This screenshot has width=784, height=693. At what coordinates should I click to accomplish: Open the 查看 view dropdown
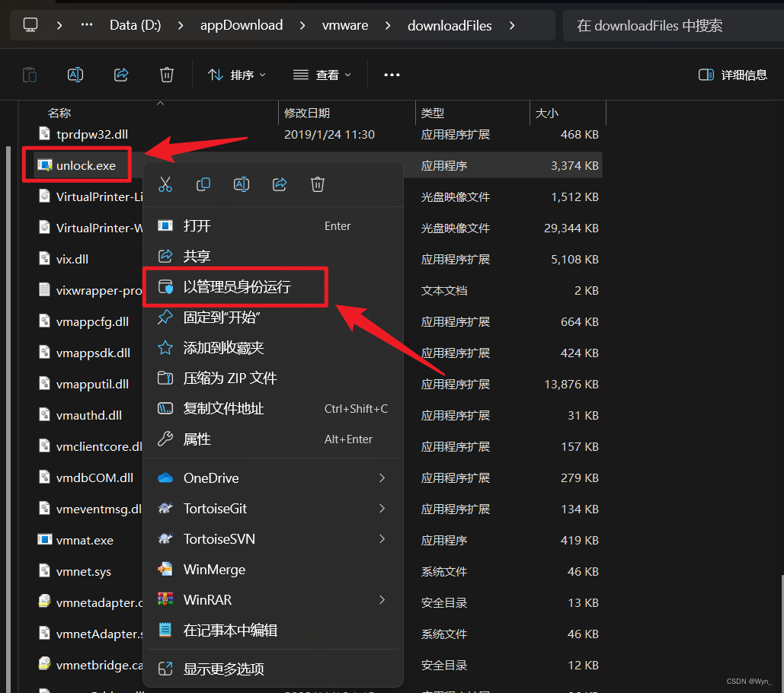point(322,75)
